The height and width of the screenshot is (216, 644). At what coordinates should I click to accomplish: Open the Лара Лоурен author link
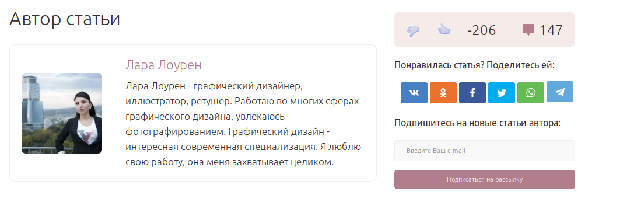point(163,65)
